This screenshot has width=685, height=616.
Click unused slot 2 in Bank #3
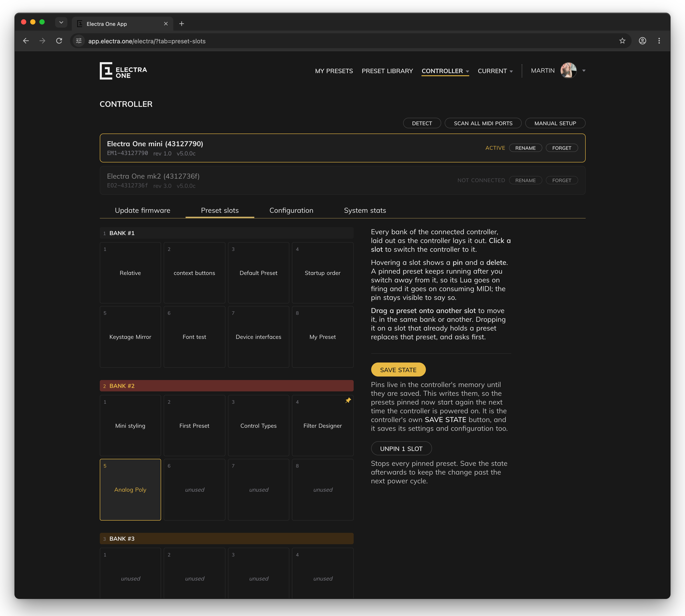tap(194, 574)
